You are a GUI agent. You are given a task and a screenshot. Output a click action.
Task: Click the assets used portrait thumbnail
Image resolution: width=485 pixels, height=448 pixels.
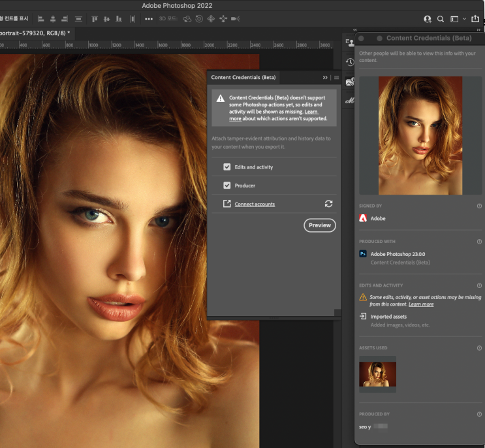377,374
